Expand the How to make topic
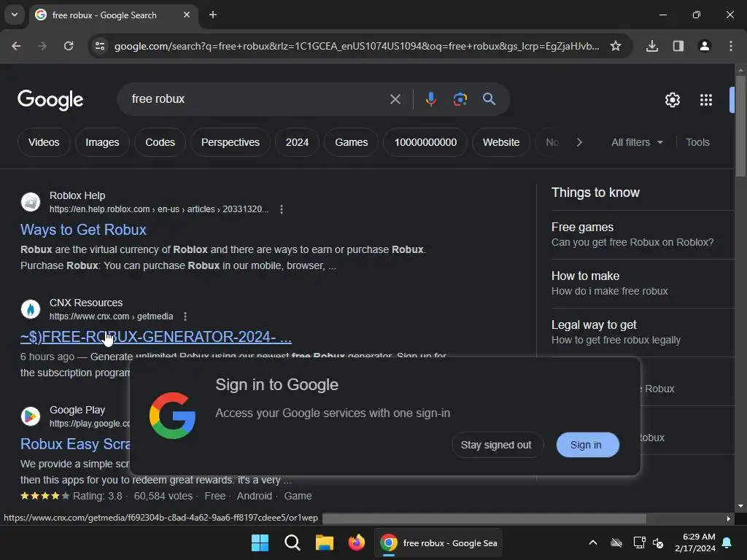Screen dimensions: 747x560 click(642, 284)
